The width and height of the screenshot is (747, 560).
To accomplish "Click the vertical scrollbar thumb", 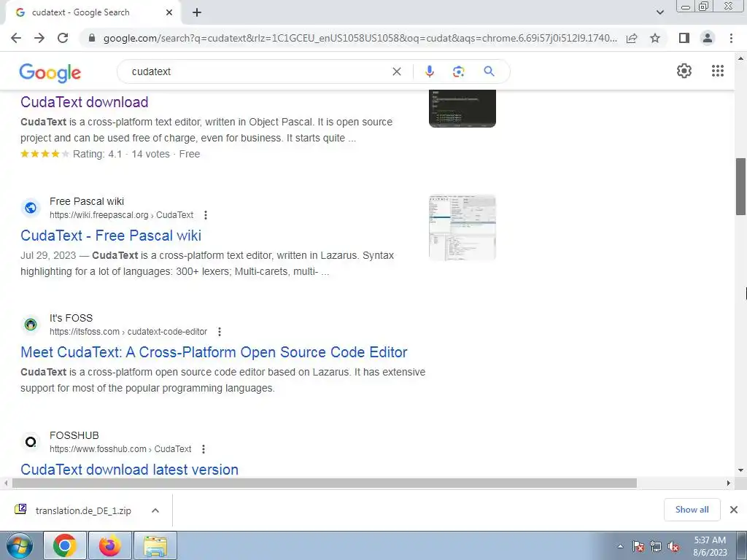I will 741,186.
